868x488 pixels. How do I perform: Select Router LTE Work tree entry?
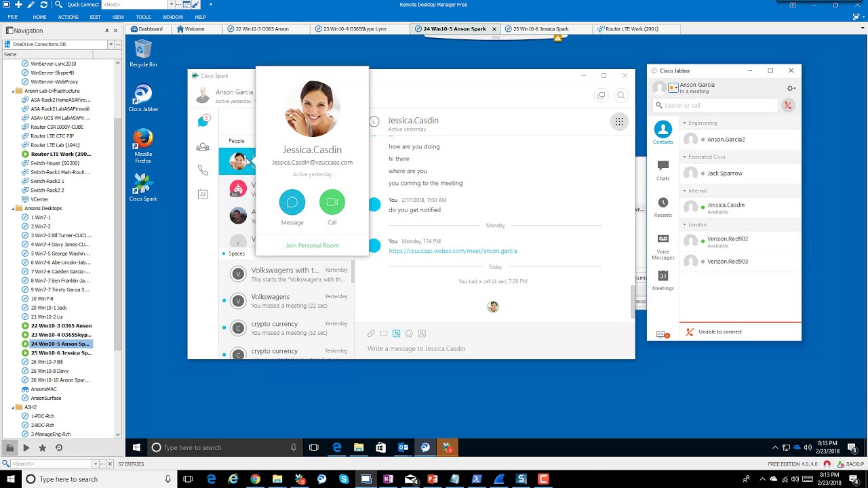click(x=60, y=154)
